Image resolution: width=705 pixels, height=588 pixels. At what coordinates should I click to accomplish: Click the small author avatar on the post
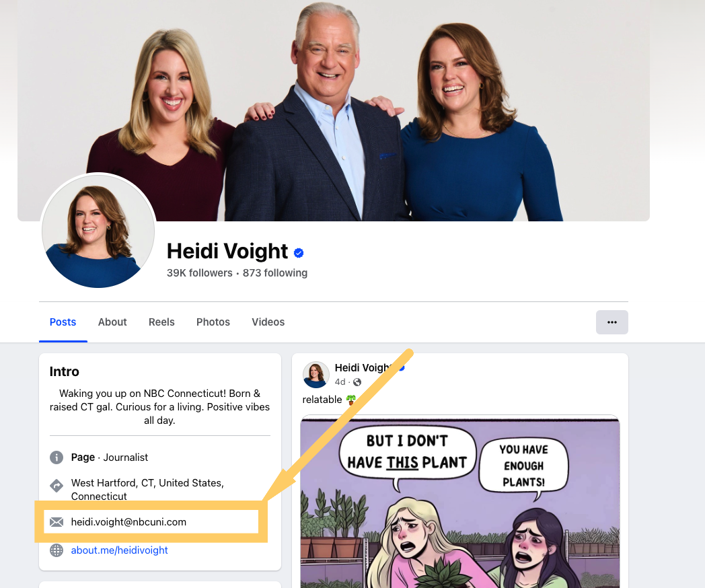(316, 375)
